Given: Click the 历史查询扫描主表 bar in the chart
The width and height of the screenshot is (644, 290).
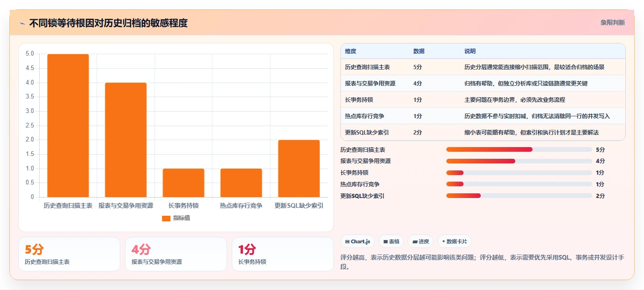Looking at the screenshot, I should pos(68,126).
